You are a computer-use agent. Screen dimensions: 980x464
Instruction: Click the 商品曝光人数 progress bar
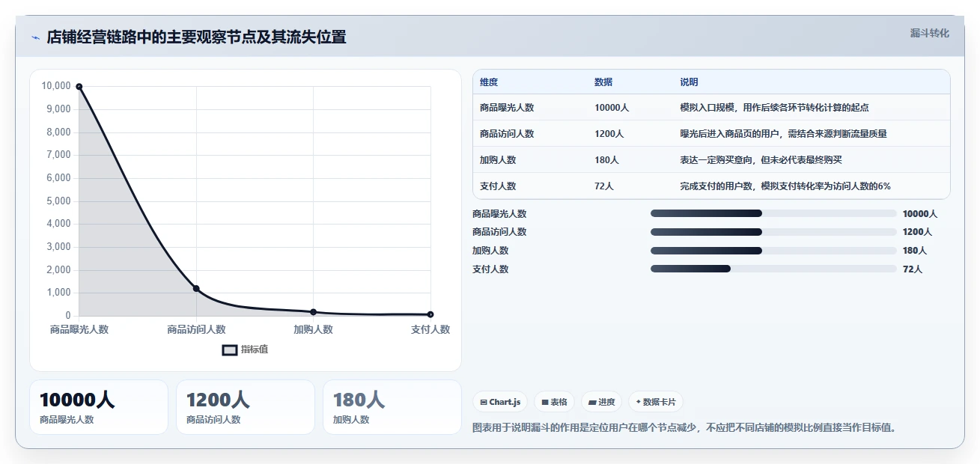[x=773, y=213]
